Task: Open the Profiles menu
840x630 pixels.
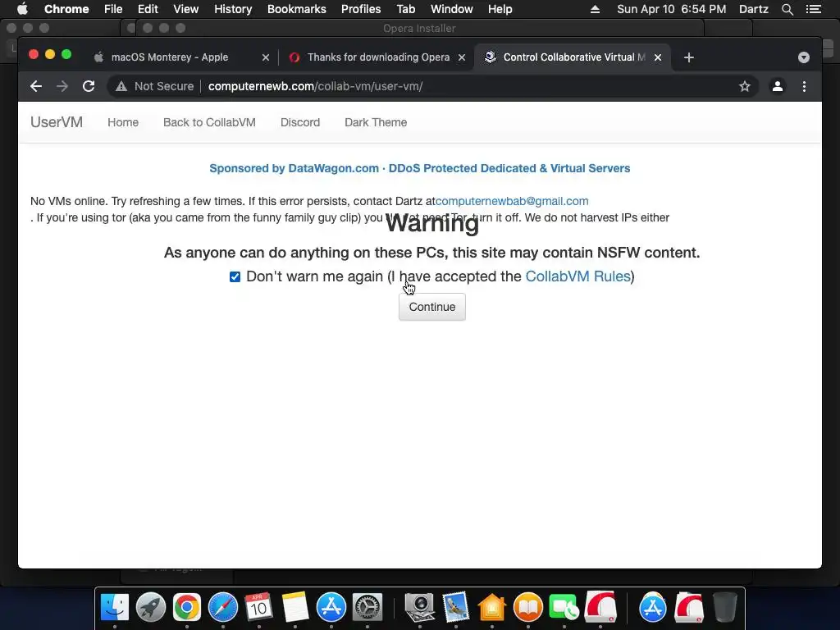Action: 361,9
